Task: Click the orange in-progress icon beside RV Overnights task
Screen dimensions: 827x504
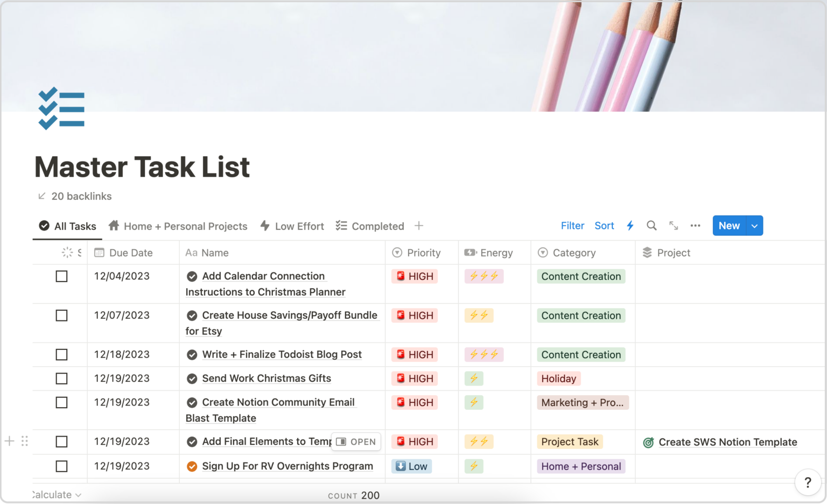Action: 192,466
